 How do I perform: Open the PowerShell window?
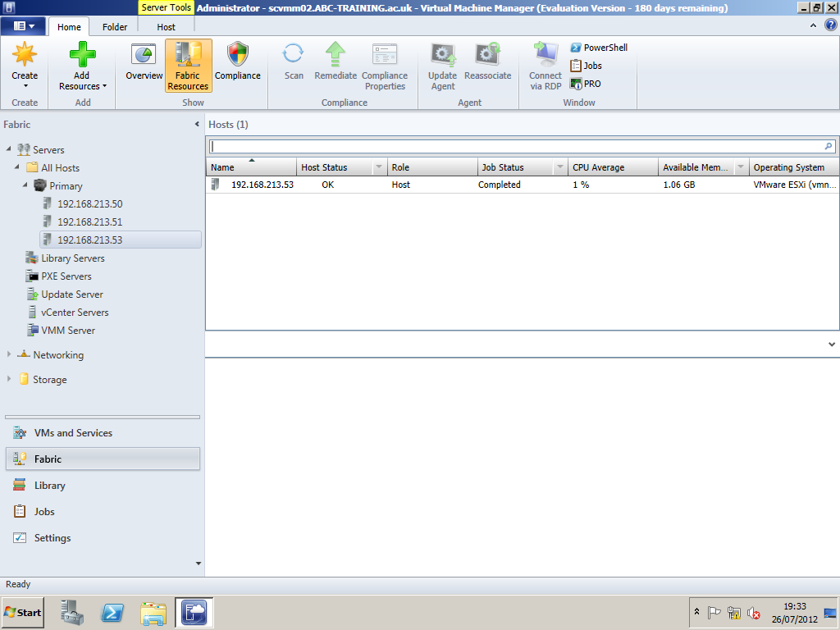point(598,48)
